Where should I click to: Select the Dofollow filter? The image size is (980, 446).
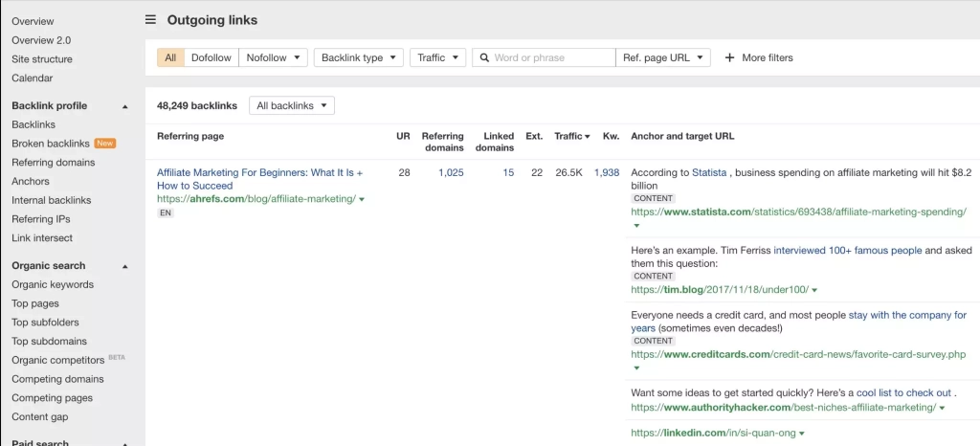point(212,57)
